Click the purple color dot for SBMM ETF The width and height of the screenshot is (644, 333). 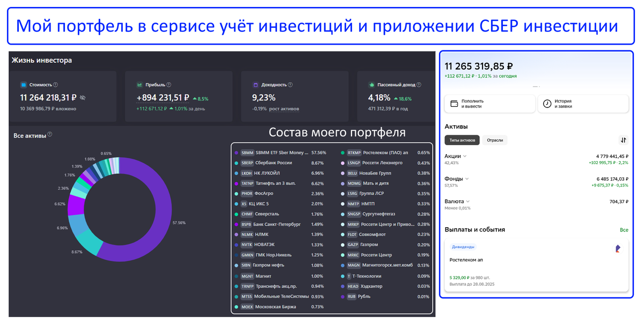tap(236, 153)
